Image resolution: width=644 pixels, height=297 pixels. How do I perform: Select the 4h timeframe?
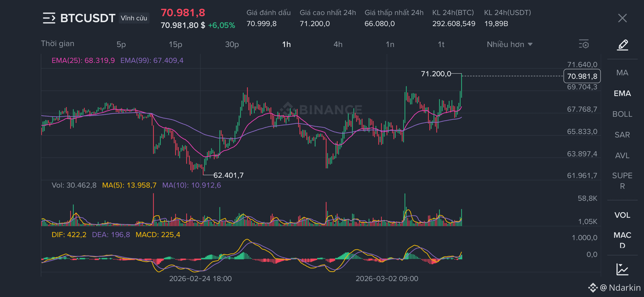338,44
